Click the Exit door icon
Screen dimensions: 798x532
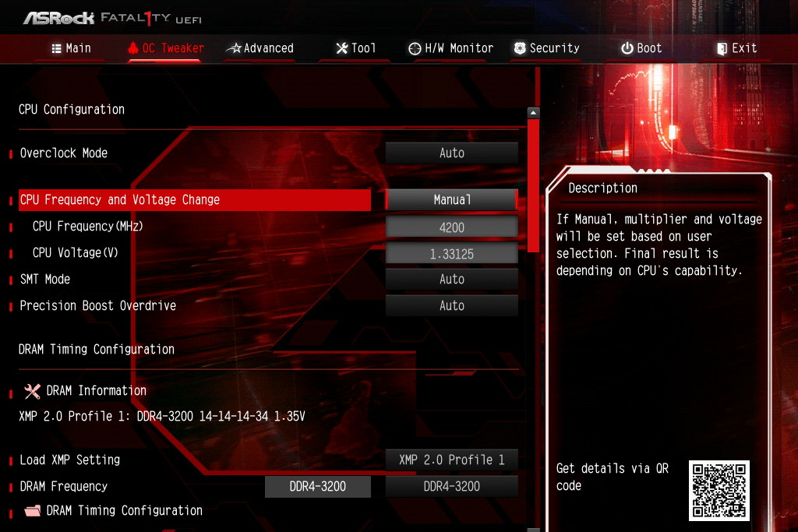point(722,49)
